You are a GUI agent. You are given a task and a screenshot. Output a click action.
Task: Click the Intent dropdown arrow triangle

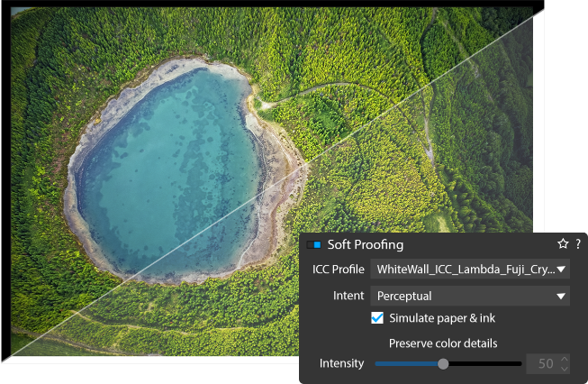561,297
